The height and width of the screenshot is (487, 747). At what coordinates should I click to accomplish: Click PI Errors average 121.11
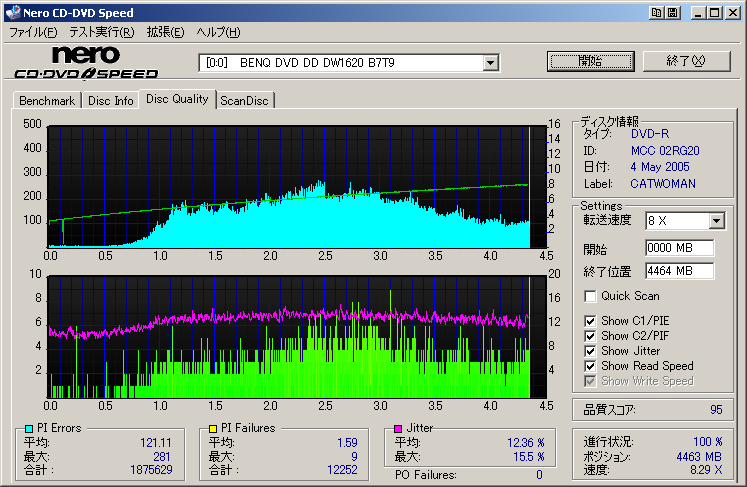click(156, 443)
